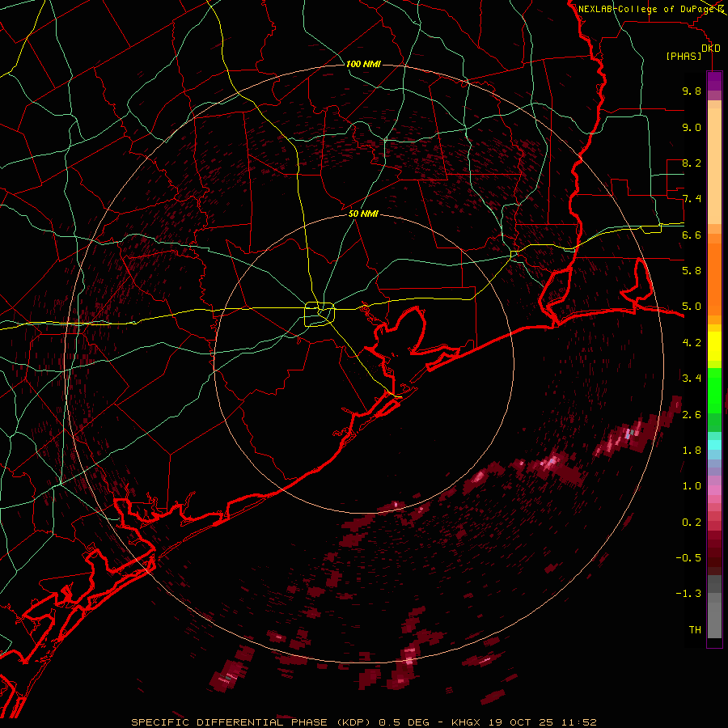Select the -1.3 value on the scale
This screenshot has width=728, height=728.
688,594
